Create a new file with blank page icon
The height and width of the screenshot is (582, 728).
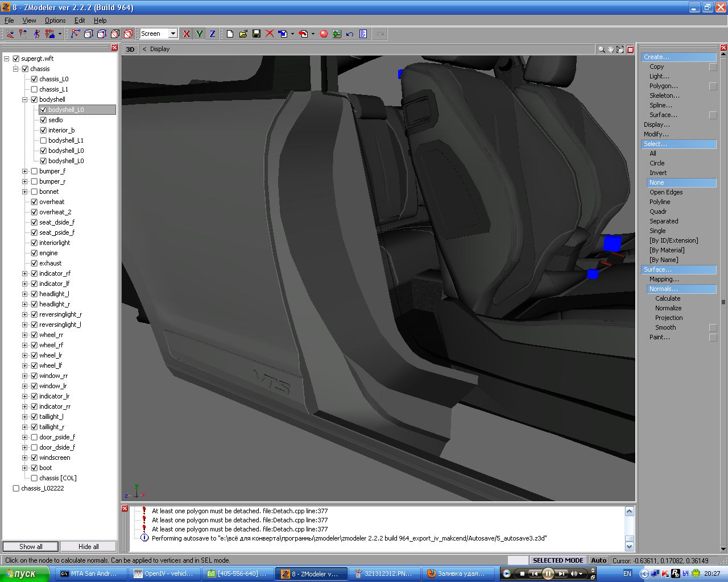[230, 34]
